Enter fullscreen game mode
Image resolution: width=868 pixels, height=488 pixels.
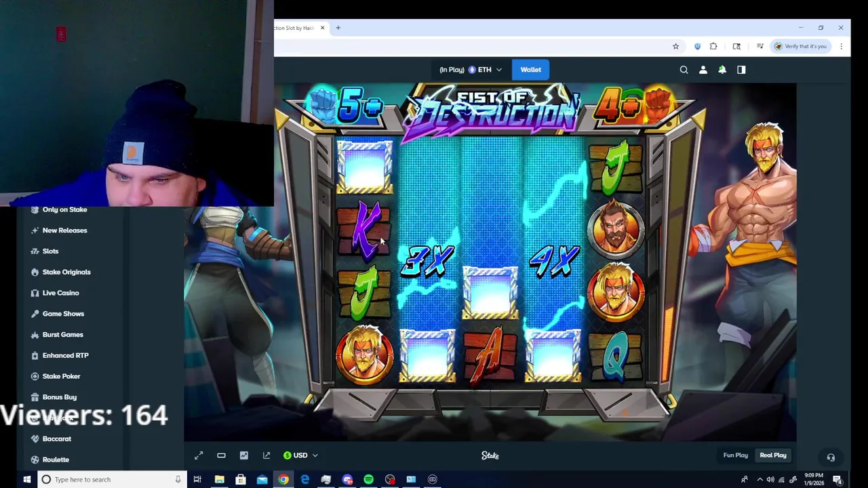click(x=199, y=455)
